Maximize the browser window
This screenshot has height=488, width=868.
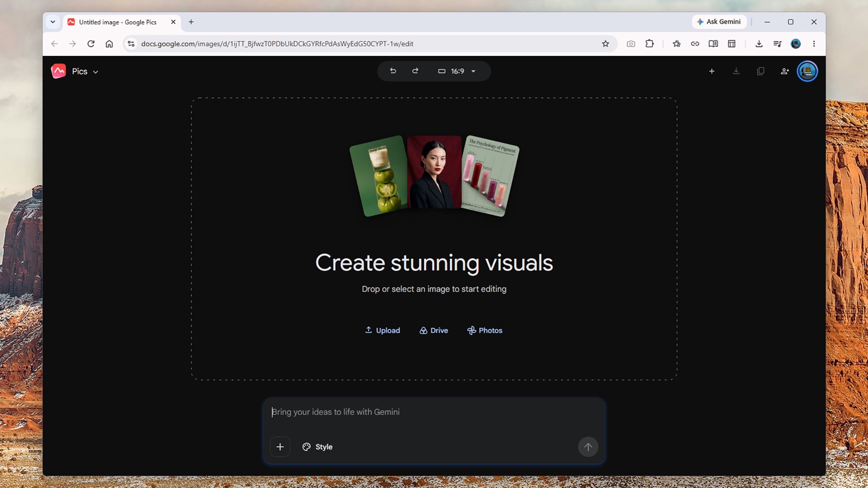[x=790, y=22]
